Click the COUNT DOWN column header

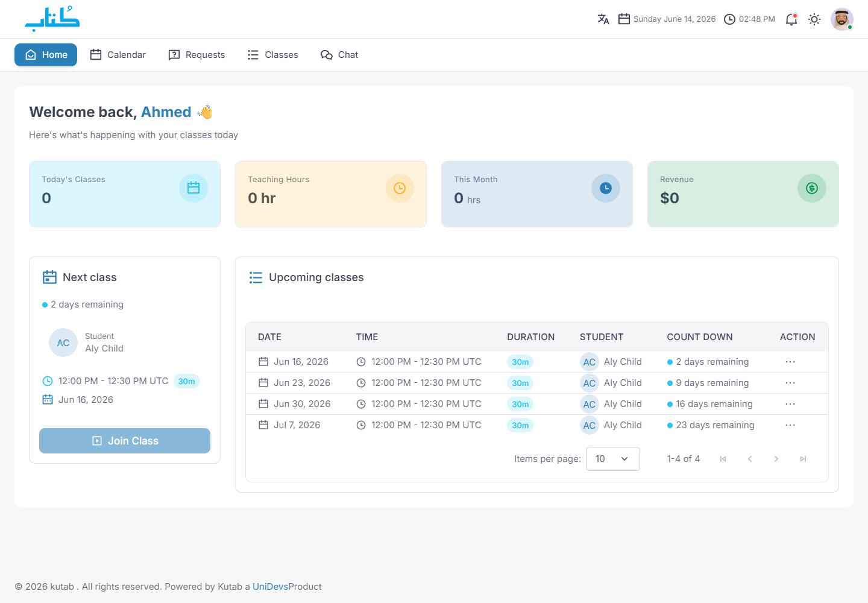[700, 337]
